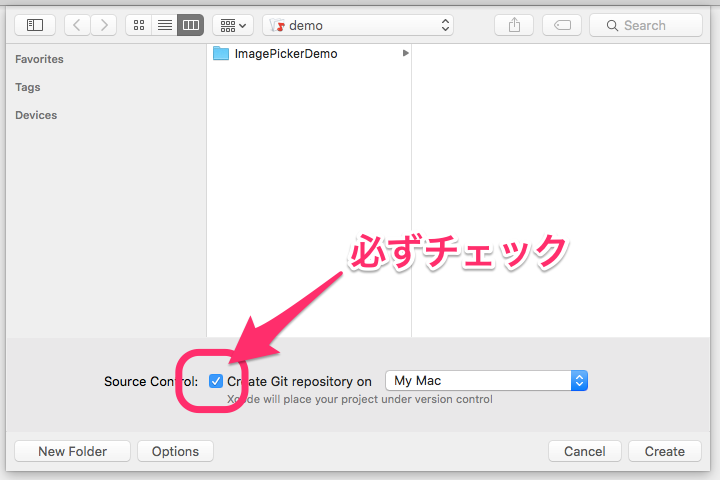This screenshot has height=480, width=720.
Task: Expand ImagePickerDemo with its arrow
Action: (x=405, y=53)
